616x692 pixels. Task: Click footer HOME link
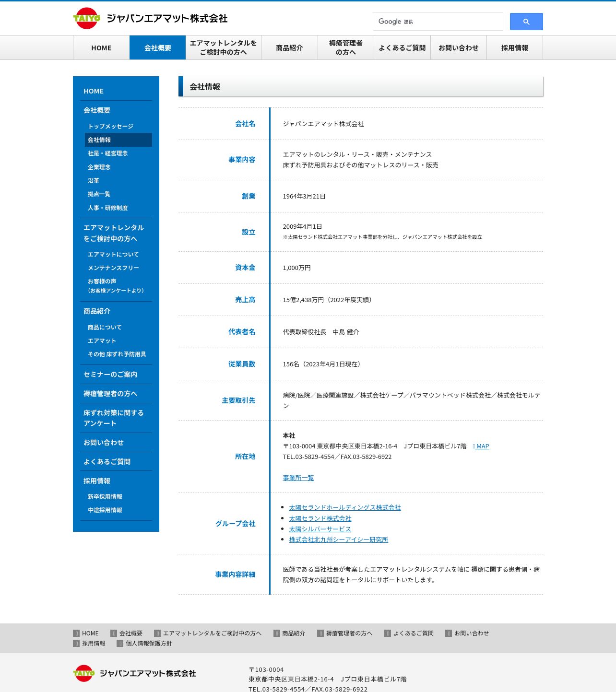(86, 633)
